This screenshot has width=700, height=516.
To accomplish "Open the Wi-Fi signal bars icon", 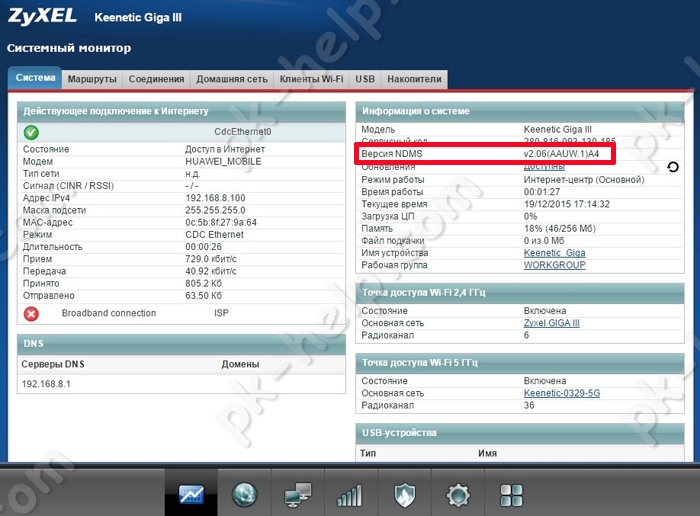I will click(x=349, y=495).
